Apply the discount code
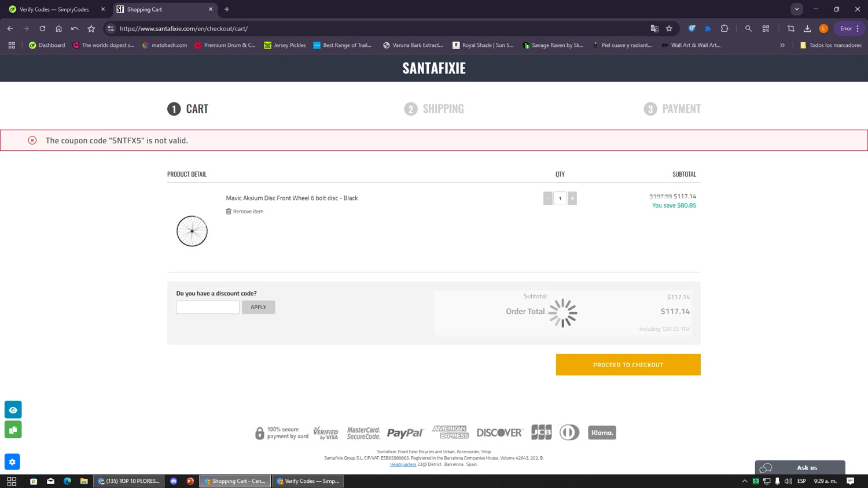868x488 pixels. click(x=259, y=307)
